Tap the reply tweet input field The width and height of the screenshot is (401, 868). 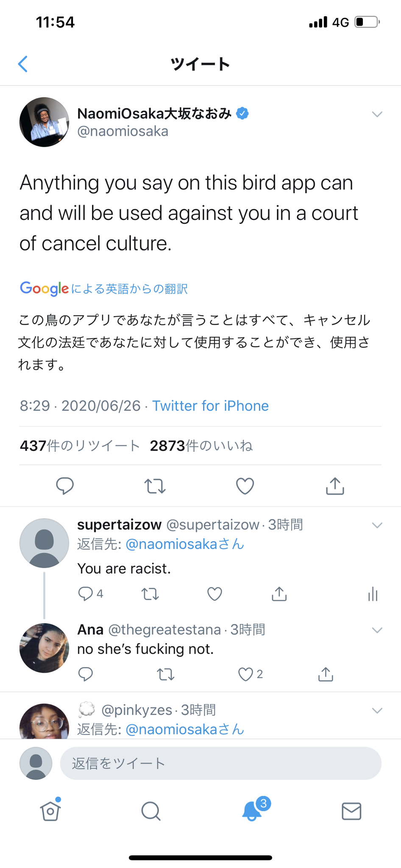[x=220, y=763]
